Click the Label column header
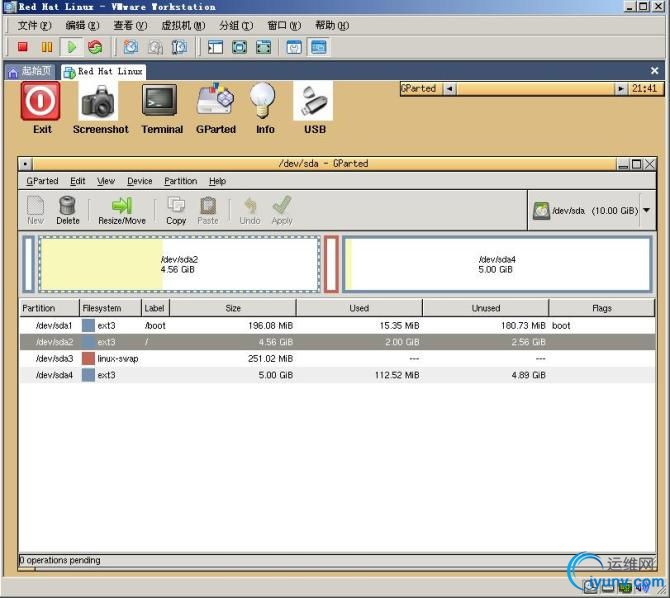Image resolution: width=670 pixels, height=598 pixels. (x=156, y=308)
